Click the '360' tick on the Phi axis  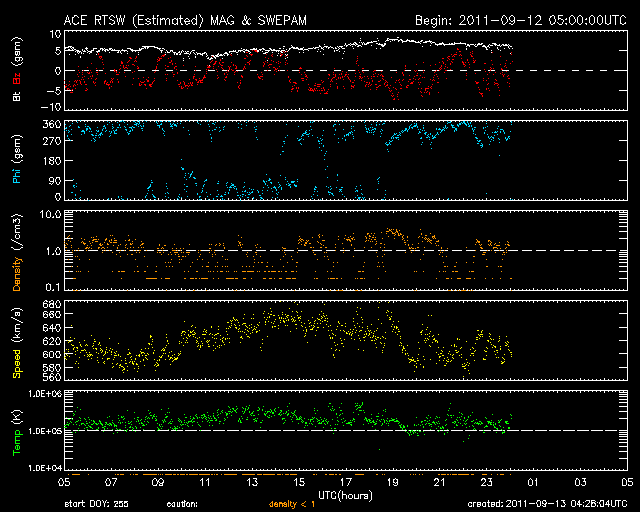[x=52, y=124]
